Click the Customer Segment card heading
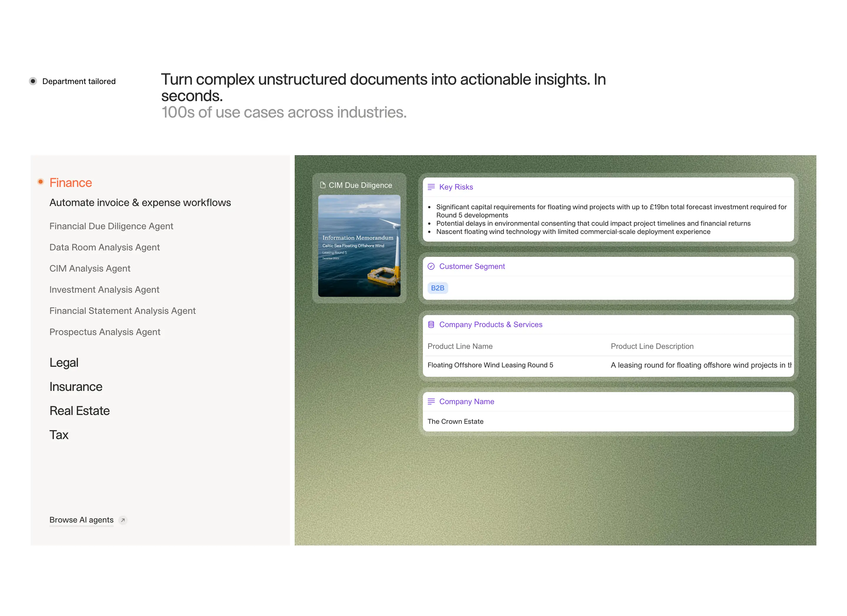Image resolution: width=847 pixels, height=616 pixels. tap(472, 266)
